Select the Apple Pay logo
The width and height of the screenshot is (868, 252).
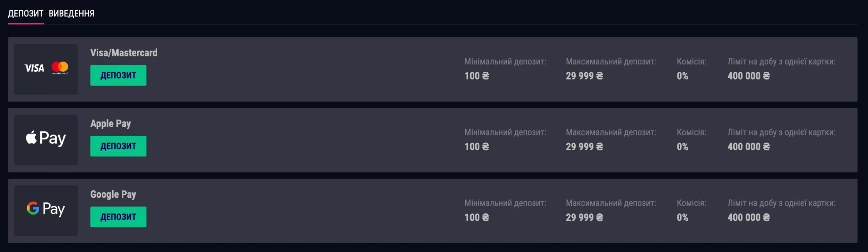click(x=45, y=139)
